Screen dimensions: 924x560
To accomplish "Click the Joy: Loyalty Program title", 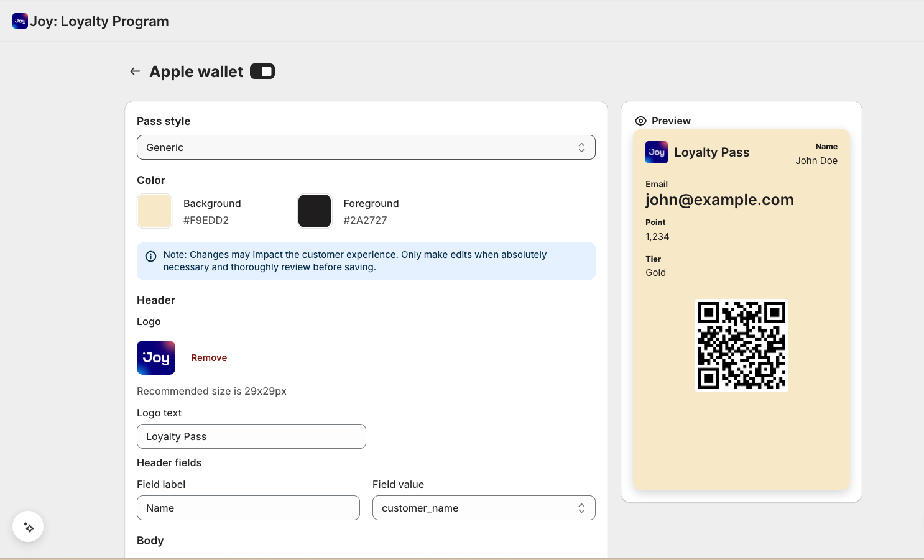I will [99, 21].
